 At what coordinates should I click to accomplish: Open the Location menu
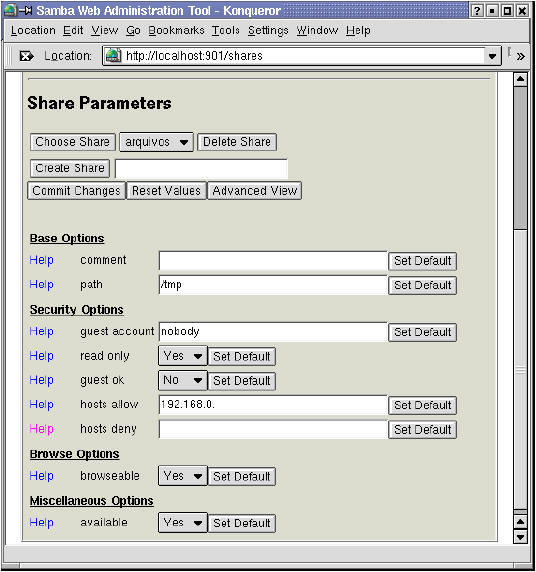tap(33, 30)
